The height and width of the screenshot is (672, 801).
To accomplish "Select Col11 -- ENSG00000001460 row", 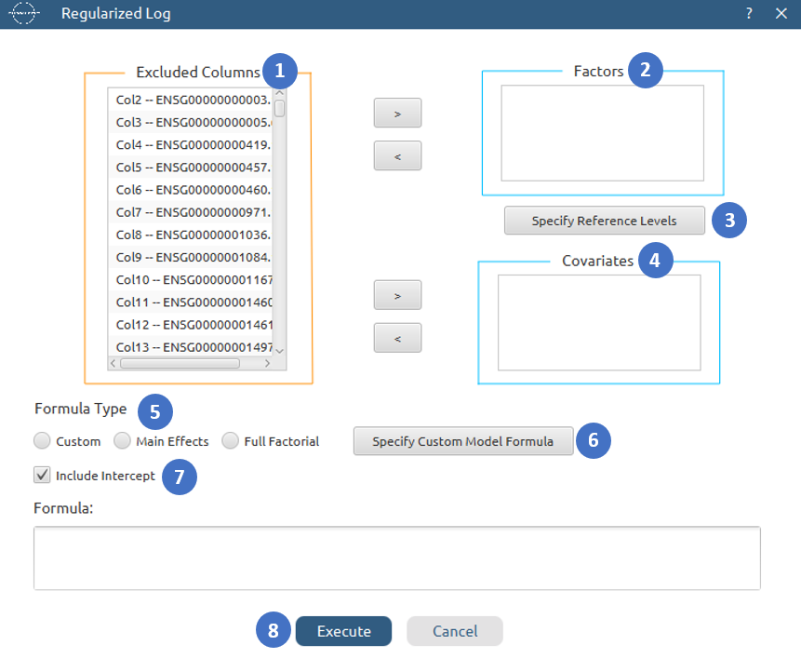I will coord(191,302).
